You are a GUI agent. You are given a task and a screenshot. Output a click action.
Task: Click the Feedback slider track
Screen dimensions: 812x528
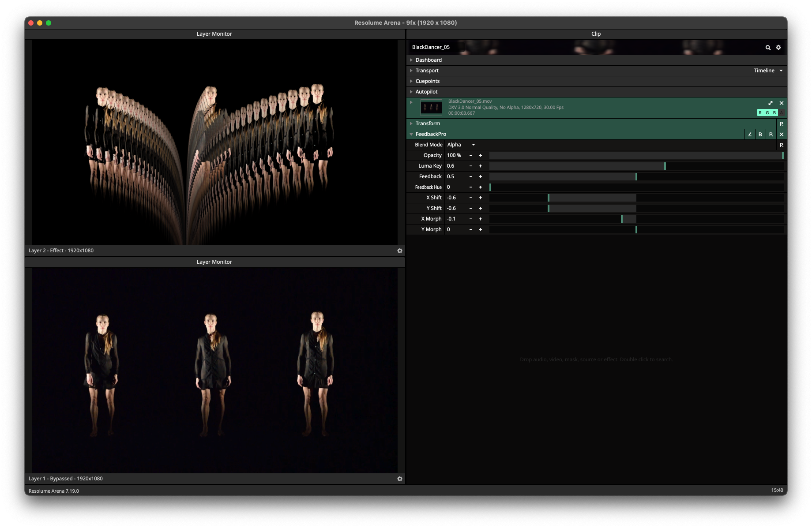[636, 176]
